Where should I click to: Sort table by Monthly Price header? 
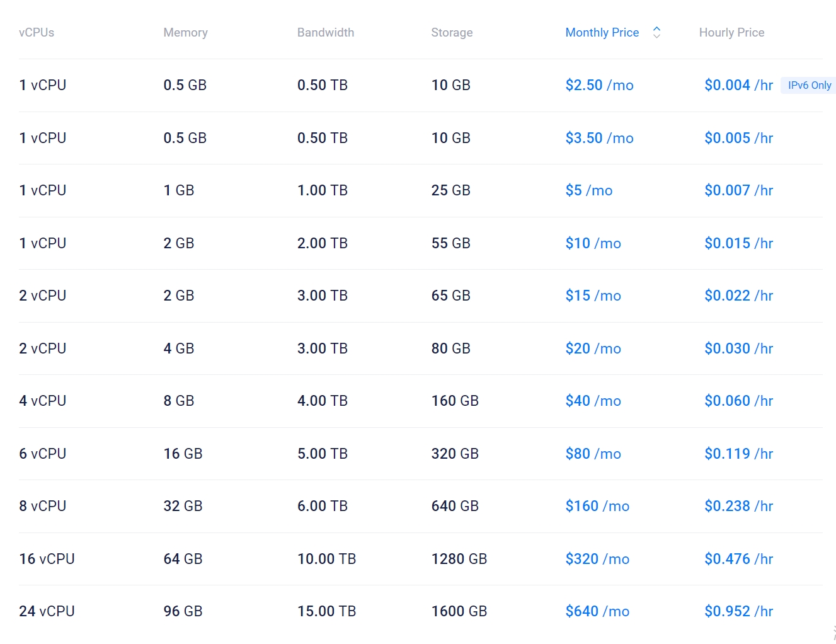[602, 33]
